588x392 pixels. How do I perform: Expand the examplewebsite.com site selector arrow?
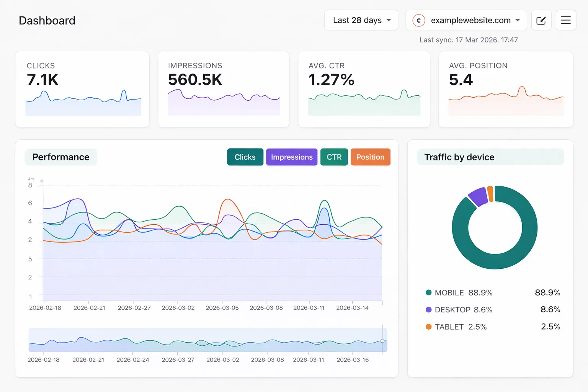coord(518,20)
